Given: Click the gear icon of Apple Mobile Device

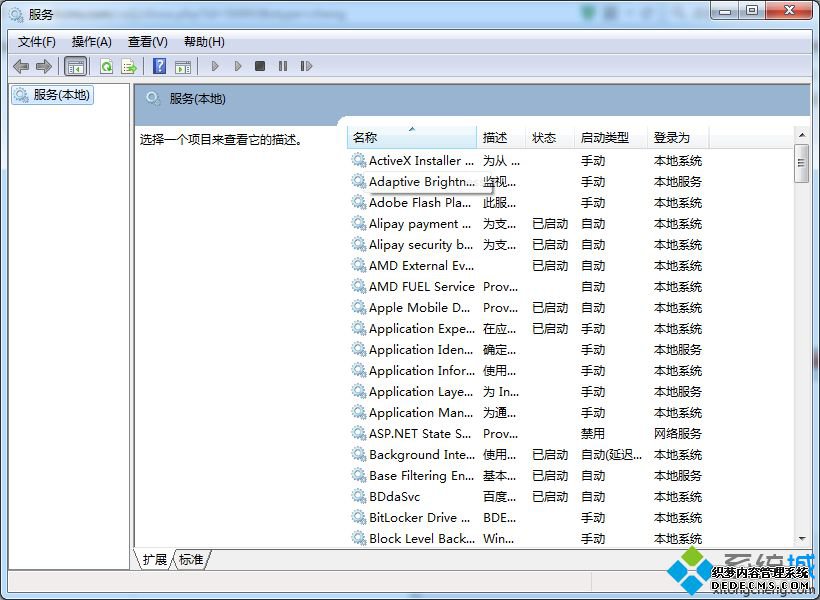Looking at the screenshot, I should click(358, 307).
